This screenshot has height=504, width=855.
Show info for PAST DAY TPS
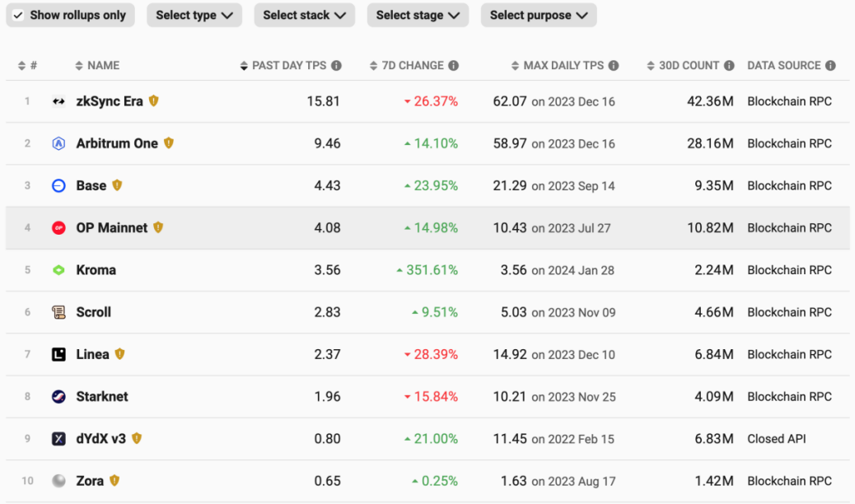[x=336, y=65]
